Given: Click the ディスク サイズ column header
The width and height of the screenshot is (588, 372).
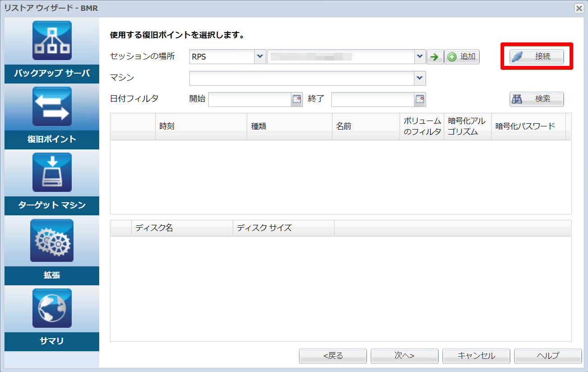Looking at the screenshot, I should click(x=284, y=228).
